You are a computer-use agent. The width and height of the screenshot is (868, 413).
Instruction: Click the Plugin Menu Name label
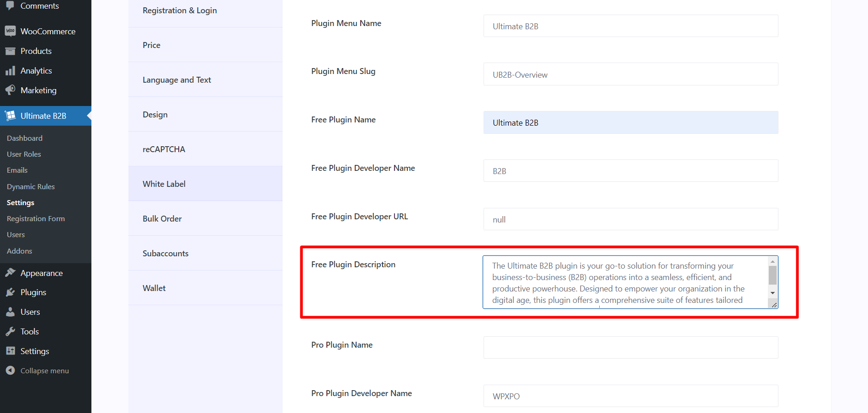[x=346, y=23]
